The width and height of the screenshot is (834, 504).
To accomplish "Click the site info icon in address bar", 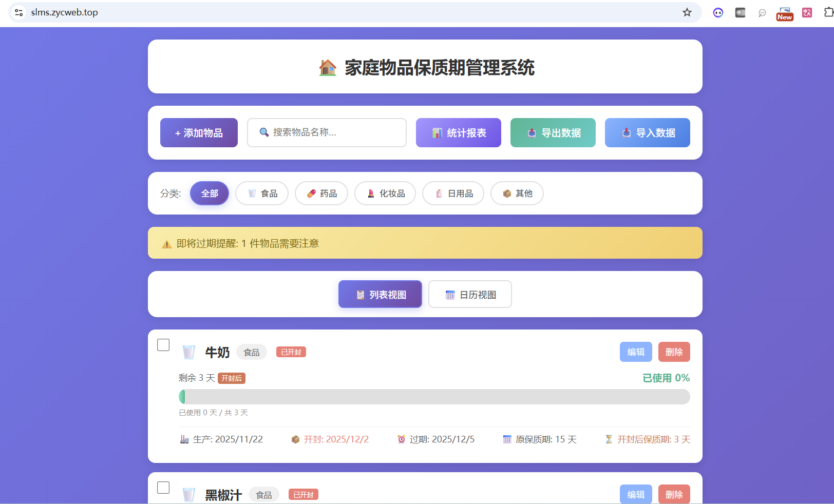I will point(19,12).
